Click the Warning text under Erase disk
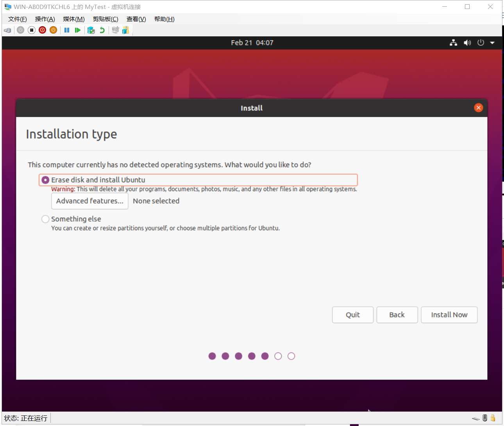 pos(204,189)
